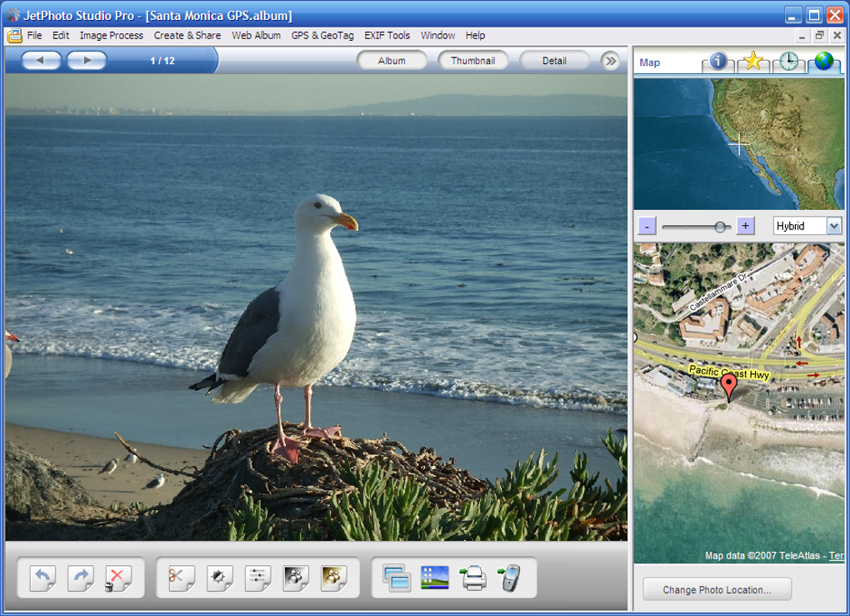Open the Web Album menu
The height and width of the screenshot is (616, 850).
(x=256, y=35)
